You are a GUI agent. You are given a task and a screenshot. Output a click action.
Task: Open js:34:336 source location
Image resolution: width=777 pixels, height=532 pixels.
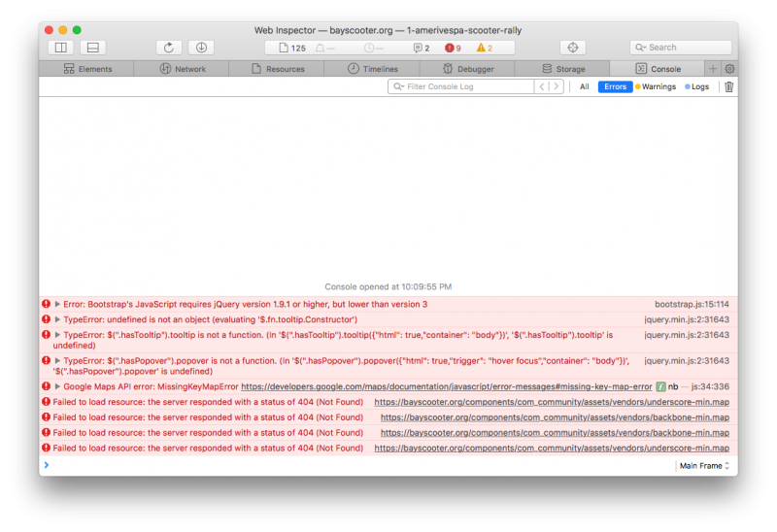click(710, 386)
